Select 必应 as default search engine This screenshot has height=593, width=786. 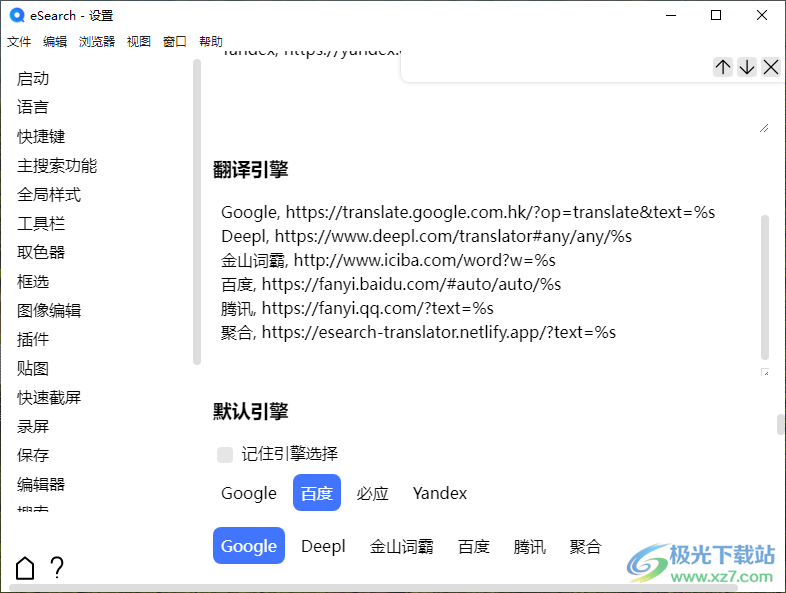[372, 493]
